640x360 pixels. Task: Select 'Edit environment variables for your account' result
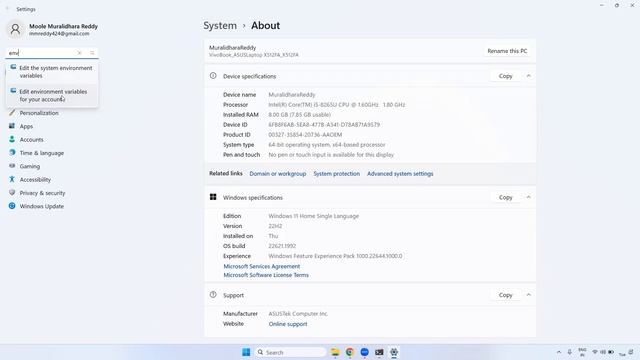(x=52, y=96)
